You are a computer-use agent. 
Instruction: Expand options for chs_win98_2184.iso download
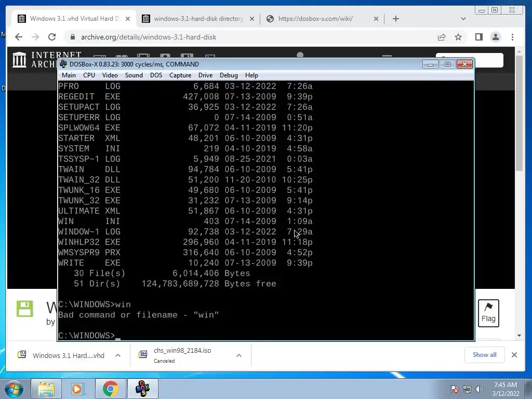239,355
